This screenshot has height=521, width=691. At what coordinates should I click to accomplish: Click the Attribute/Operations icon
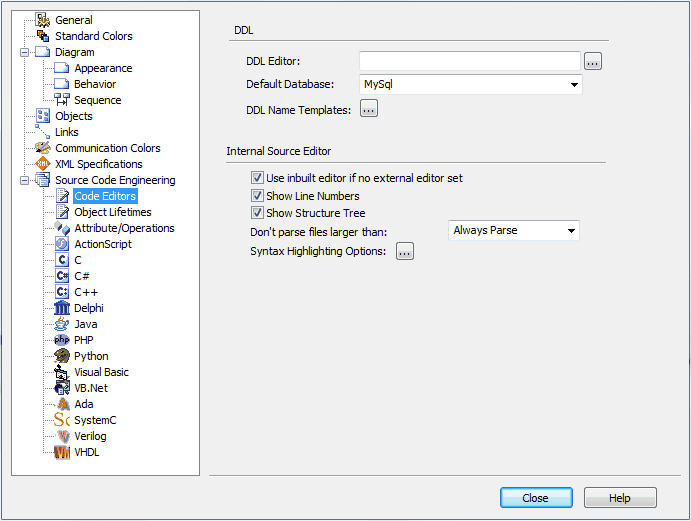(x=62, y=228)
